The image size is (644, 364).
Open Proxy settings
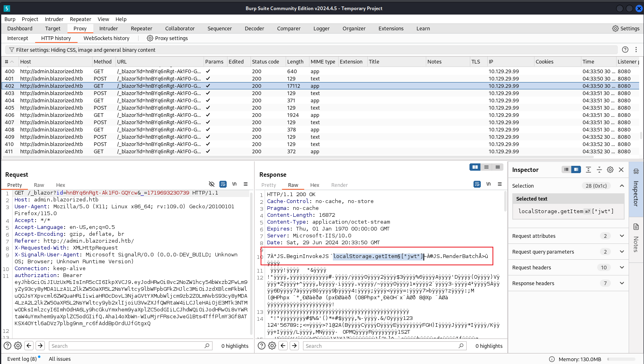tap(167, 38)
